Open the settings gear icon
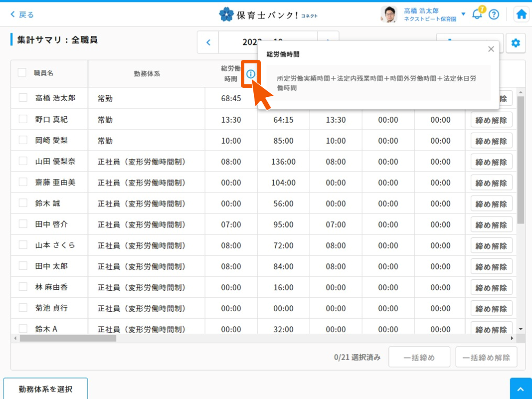Viewport: 532px width, 399px height. [516, 43]
